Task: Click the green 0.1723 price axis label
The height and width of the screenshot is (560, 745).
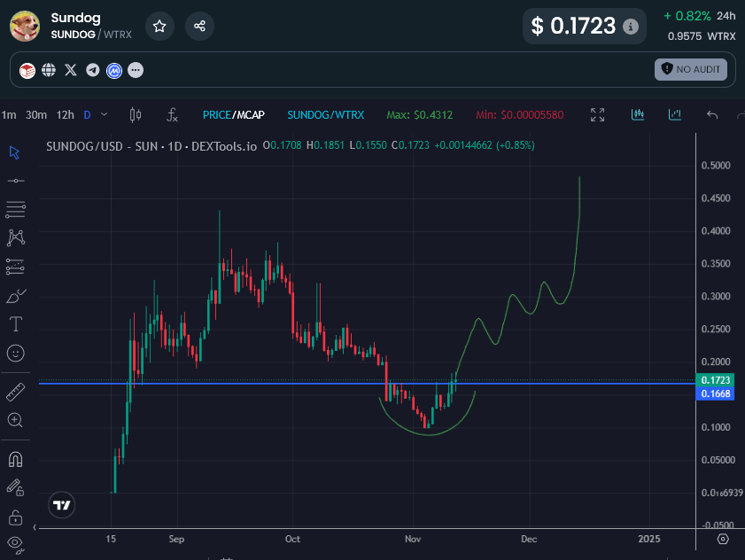Action: (x=715, y=380)
